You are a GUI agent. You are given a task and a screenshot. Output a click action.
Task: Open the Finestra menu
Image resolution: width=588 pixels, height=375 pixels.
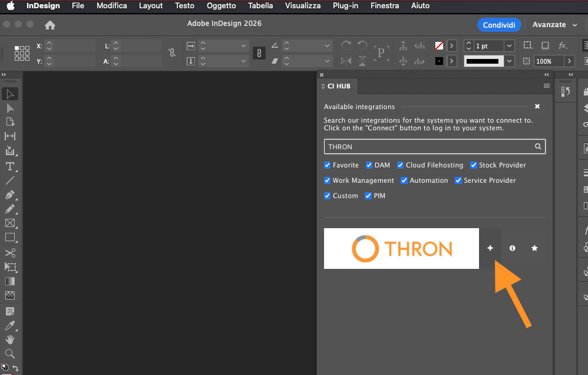[385, 6]
